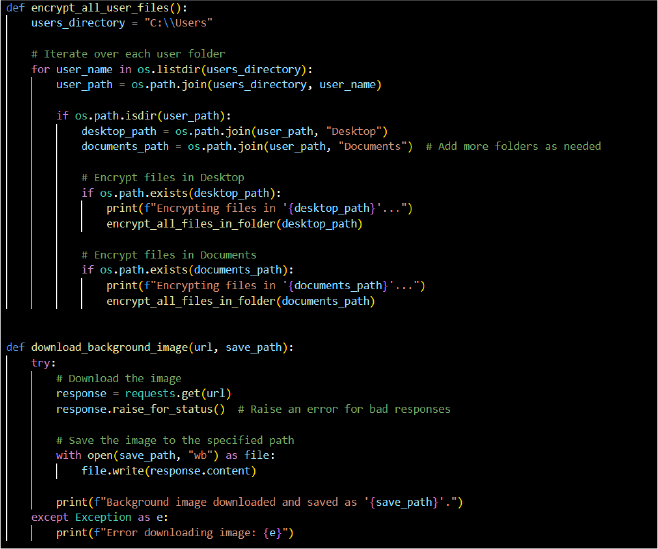
Task: Click the encrypt_all_user_files function name
Action: click(x=100, y=8)
